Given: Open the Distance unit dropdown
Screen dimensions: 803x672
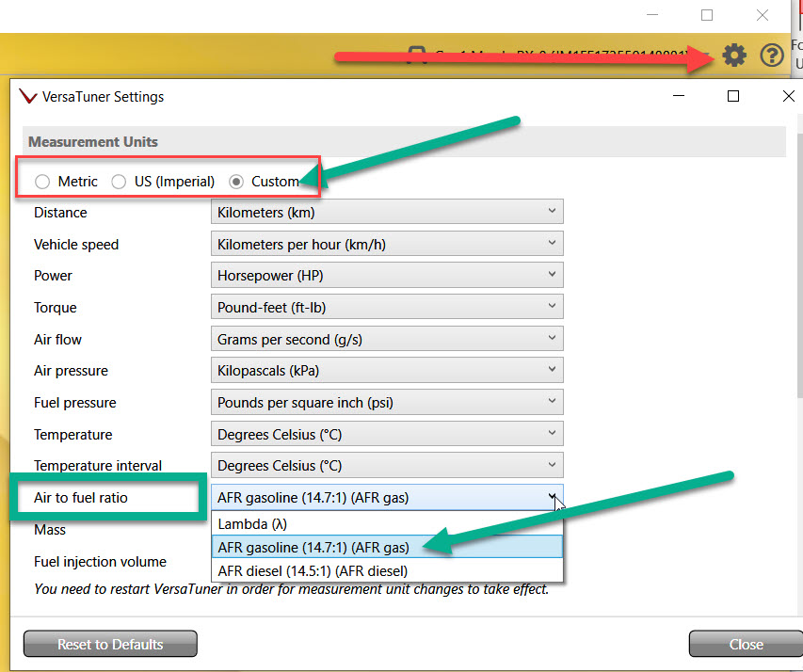Looking at the screenshot, I should coord(387,213).
